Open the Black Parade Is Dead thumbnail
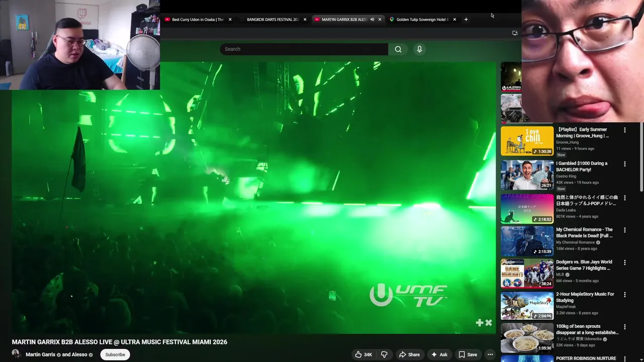The height and width of the screenshot is (362, 644). point(527,241)
